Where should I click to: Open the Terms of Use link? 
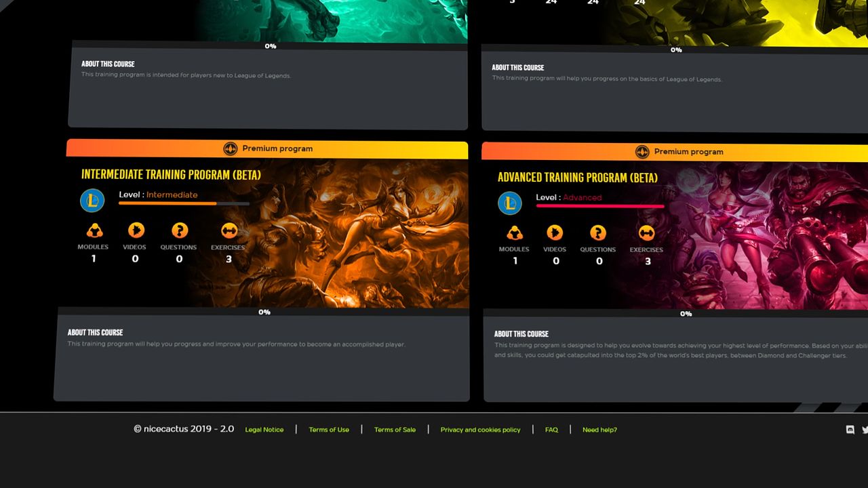point(329,430)
